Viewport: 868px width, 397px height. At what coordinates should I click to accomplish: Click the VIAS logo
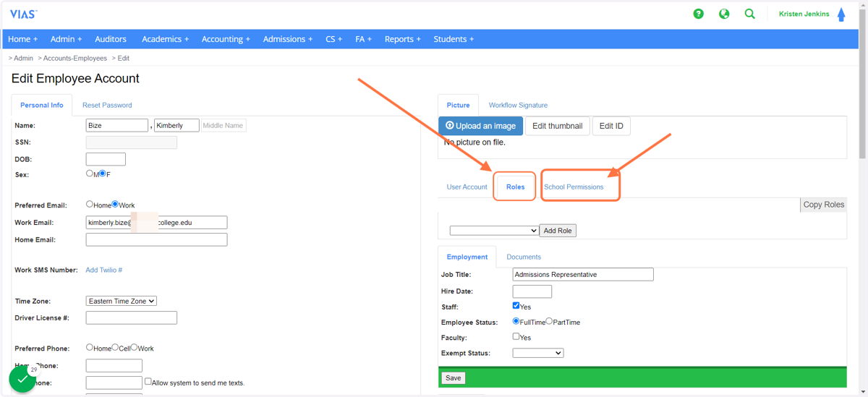(23, 14)
